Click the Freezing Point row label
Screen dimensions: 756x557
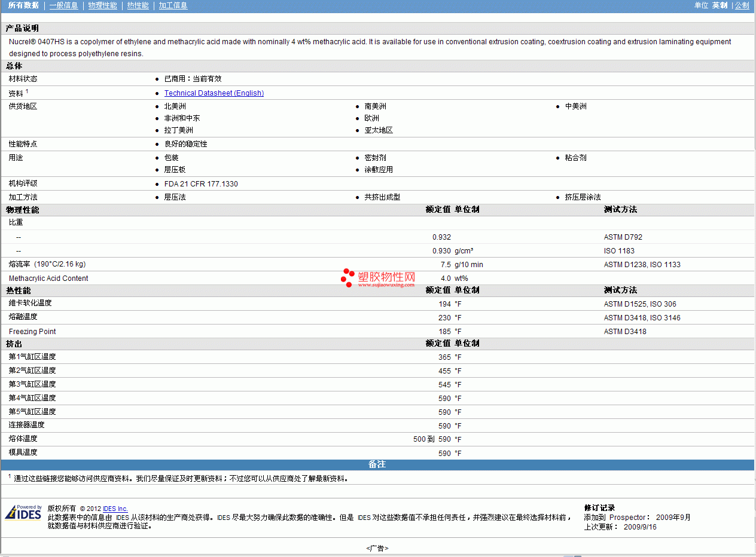click(x=32, y=332)
